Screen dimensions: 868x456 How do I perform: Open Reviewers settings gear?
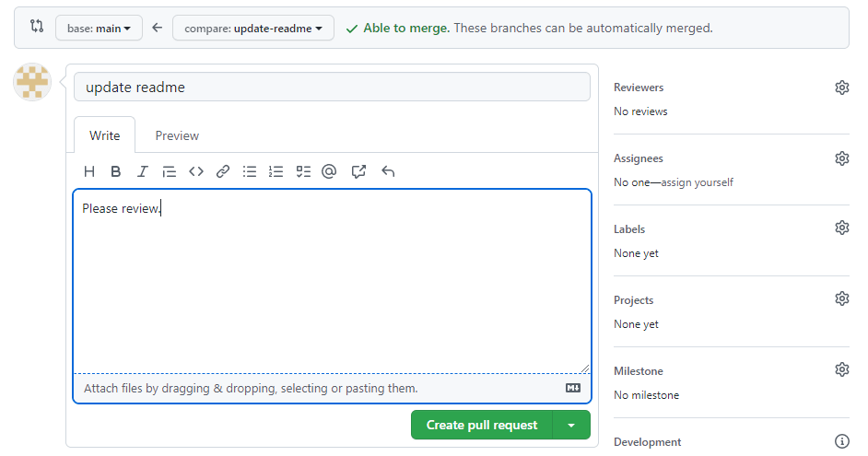tap(842, 88)
